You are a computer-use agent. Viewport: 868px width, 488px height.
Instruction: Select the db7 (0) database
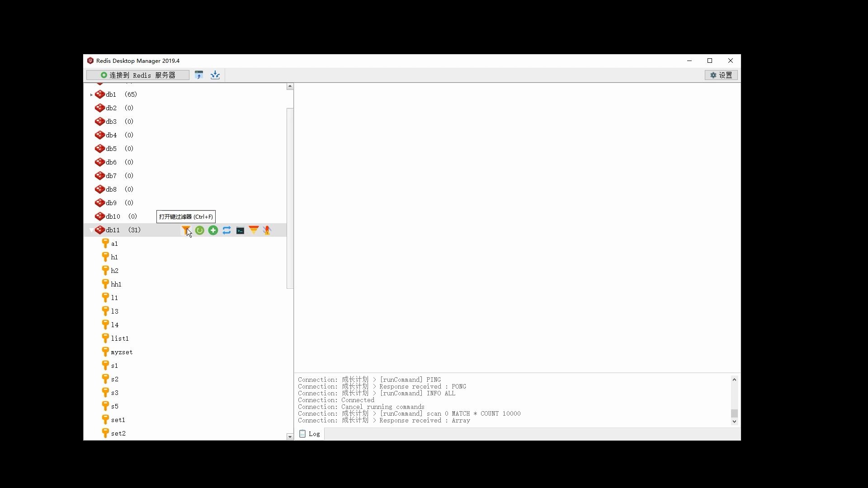pos(119,176)
